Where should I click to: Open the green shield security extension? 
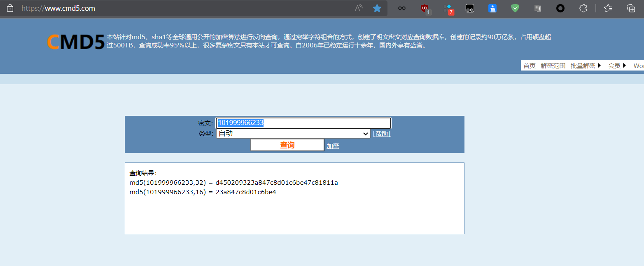515,8
